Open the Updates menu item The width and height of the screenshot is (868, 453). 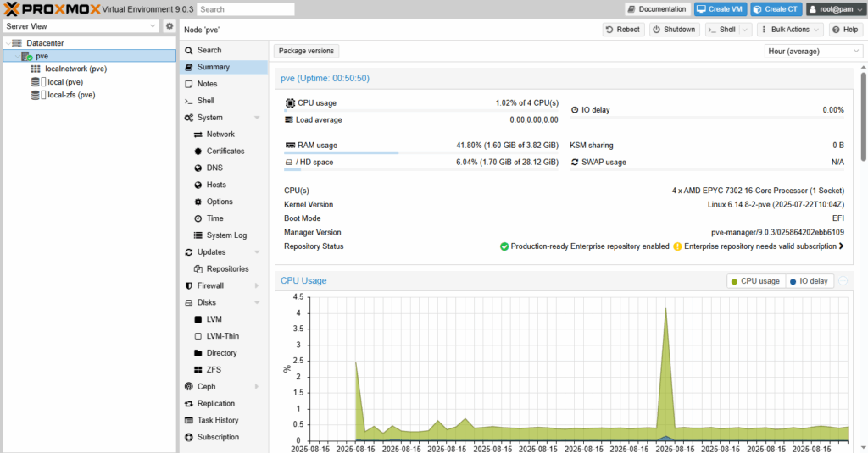coord(224,251)
